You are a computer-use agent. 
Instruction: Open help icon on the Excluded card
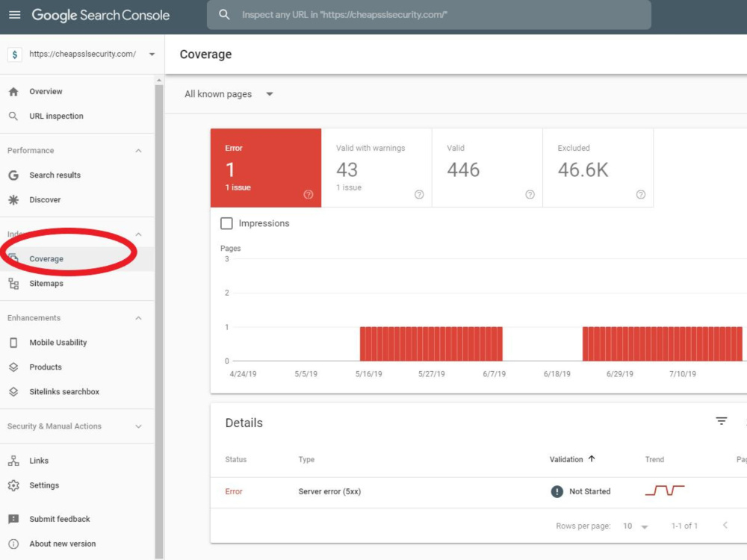pyautogui.click(x=641, y=194)
